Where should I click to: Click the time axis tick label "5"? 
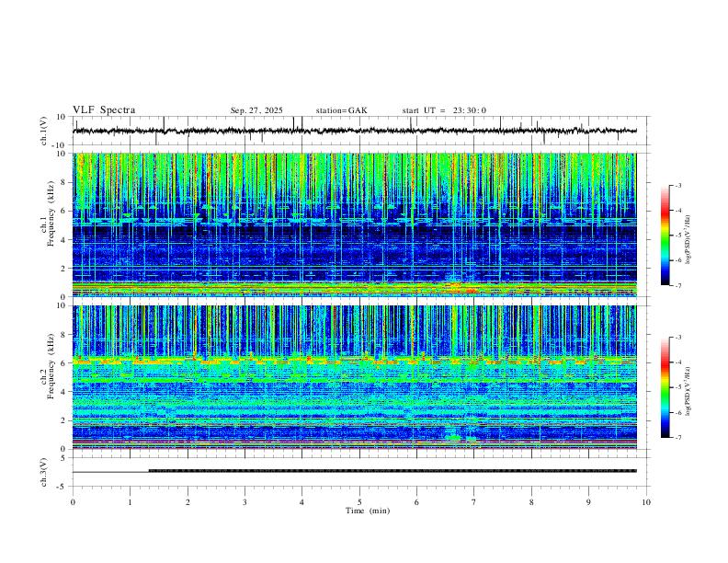tap(359, 502)
